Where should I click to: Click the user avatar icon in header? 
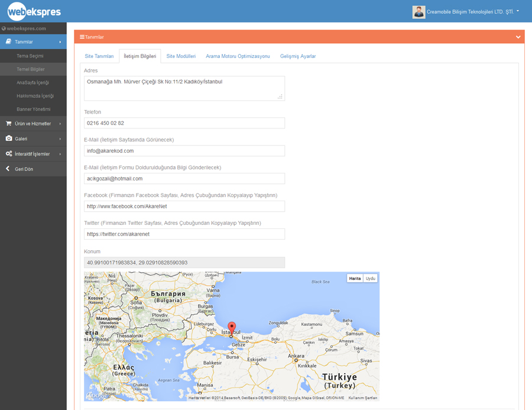(x=419, y=12)
